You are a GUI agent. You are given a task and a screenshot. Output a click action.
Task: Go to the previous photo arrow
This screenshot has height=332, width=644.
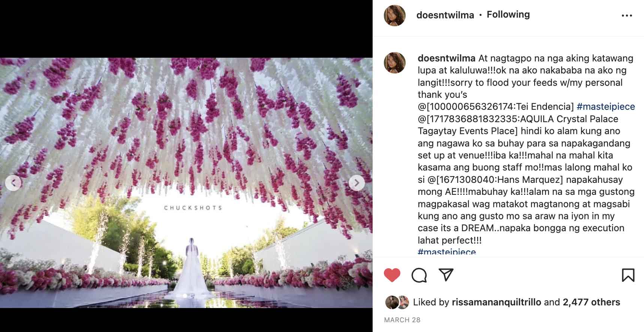[x=13, y=183]
